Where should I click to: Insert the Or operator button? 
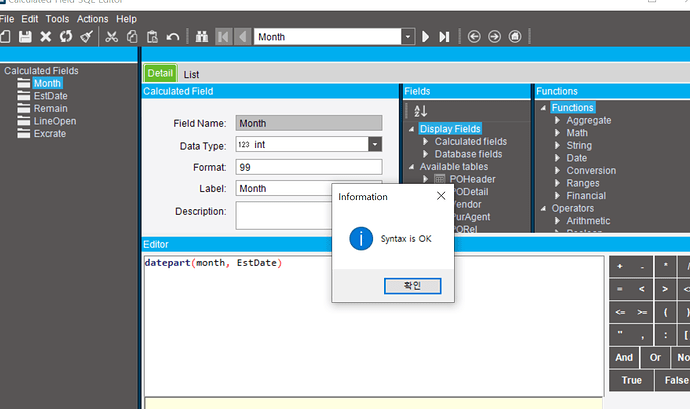(x=655, y=357)
